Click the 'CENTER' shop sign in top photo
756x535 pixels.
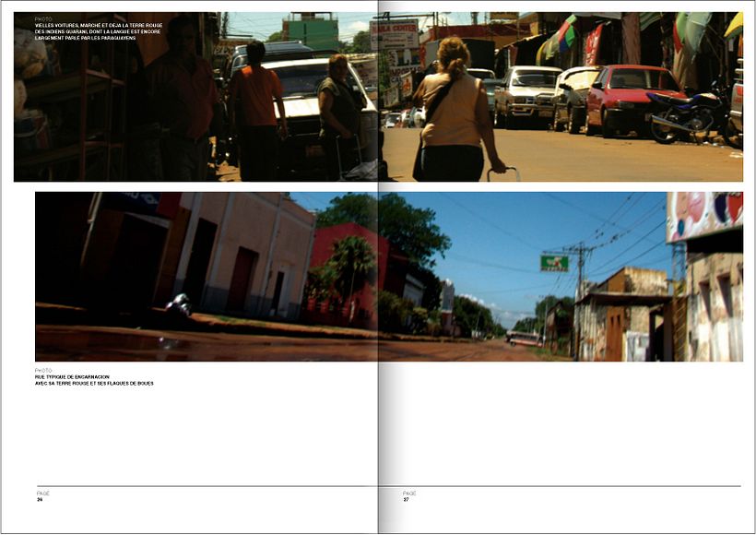click(394, 34)
